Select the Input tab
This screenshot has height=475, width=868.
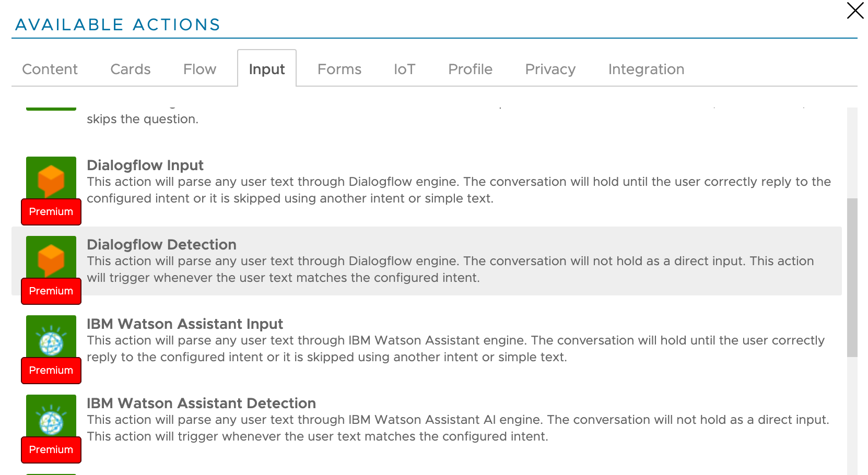[x=267, y=69]
